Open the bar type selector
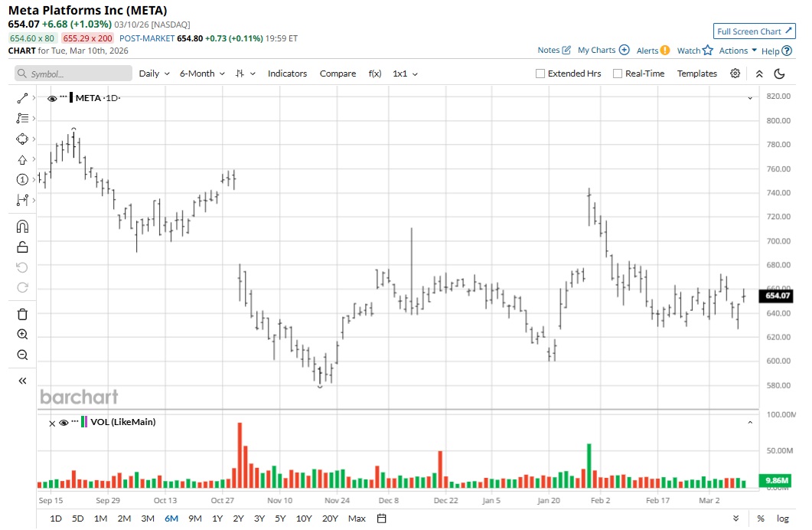The width and height of the screenshot is (812, 530). click(x=246, y=74)
